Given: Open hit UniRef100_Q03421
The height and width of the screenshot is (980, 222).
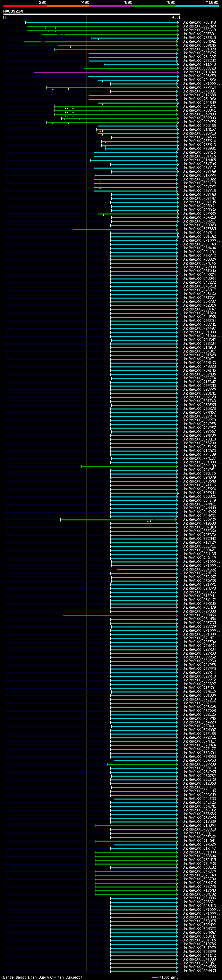Looking at the screenshot, I should coord(199,550).
